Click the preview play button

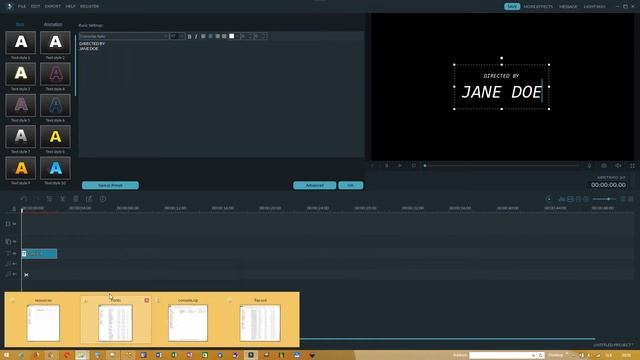(x=400, y=165)
